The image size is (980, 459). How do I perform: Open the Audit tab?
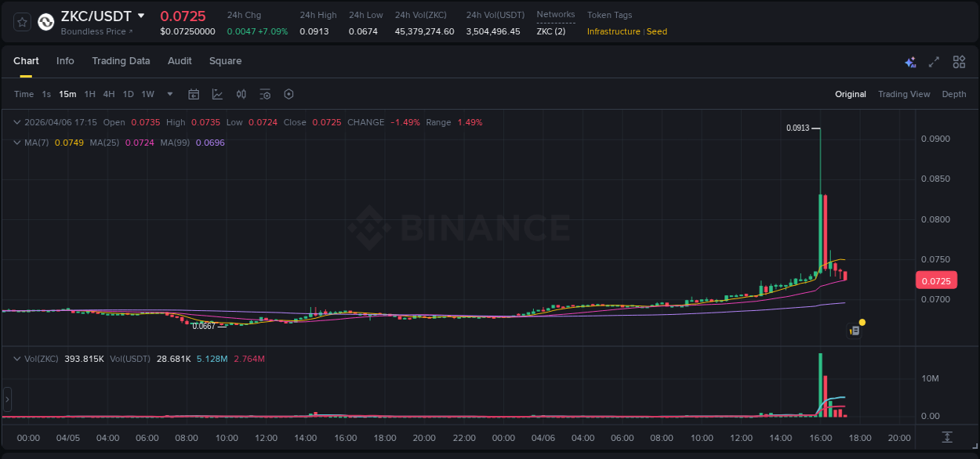coord(180,61)
